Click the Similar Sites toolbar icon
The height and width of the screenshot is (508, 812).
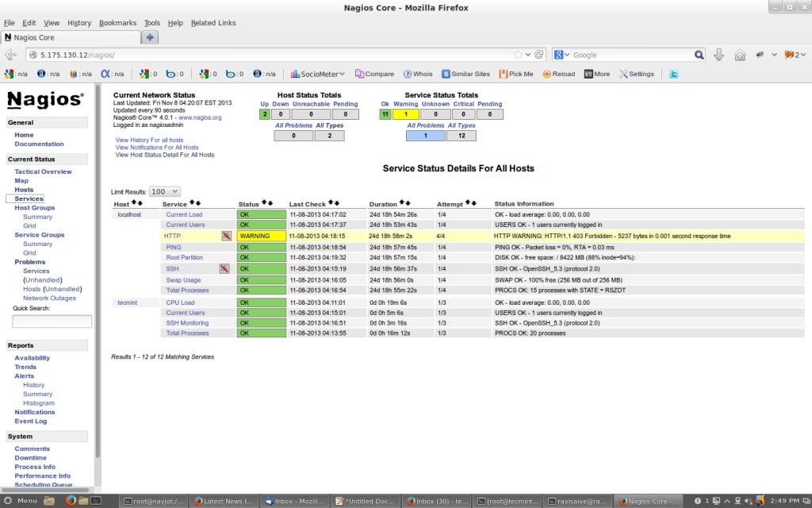[x=466, y=73]
